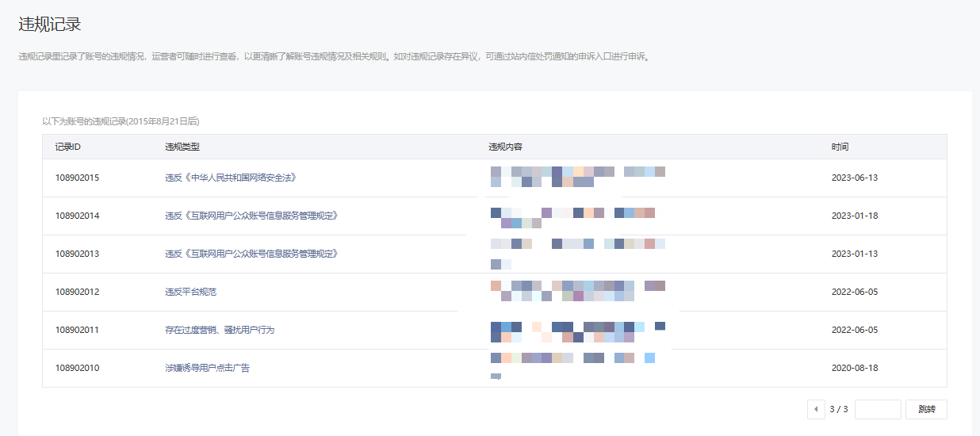Screen dimensions: 980x436
Task: Select 存在过度营销、骚扰用户行为 violation type
Action: point(220,330)
